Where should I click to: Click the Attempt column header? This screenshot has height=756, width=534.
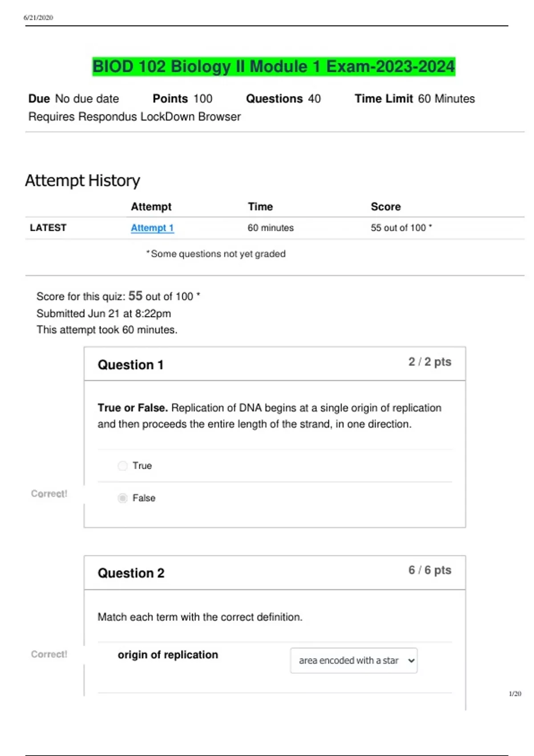point(151,206)
